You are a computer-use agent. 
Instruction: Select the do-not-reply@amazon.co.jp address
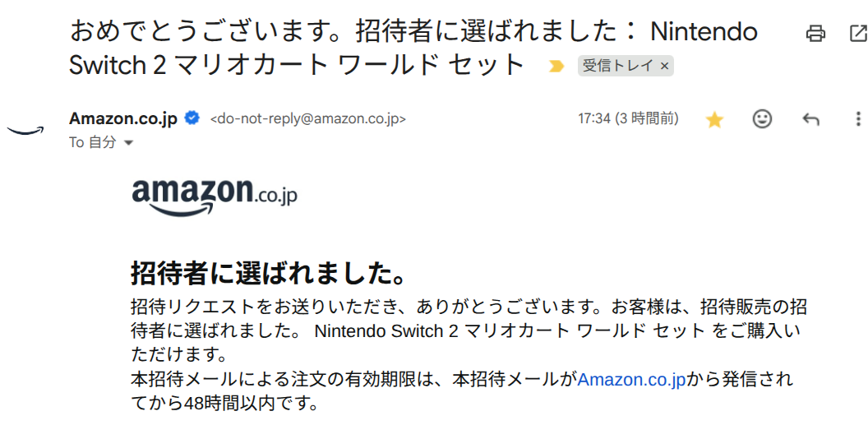(307, 119)
